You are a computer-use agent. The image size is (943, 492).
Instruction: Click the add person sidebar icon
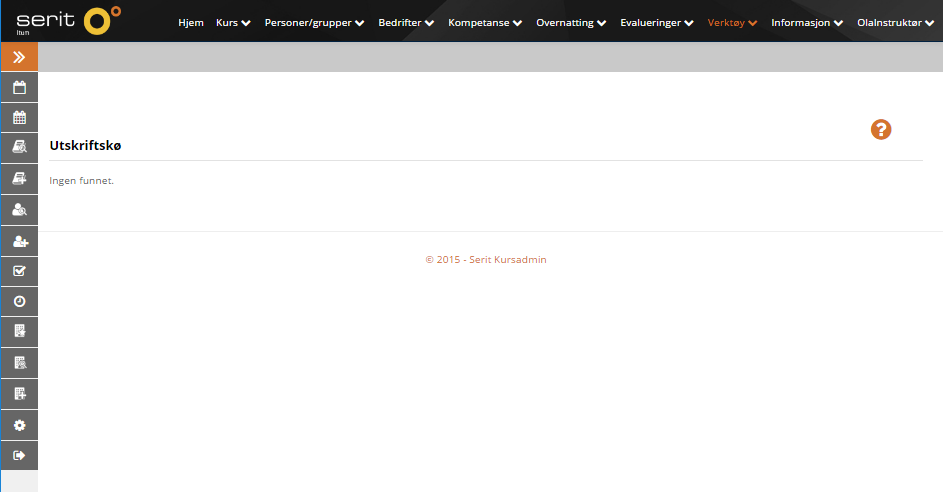[19, 241]
